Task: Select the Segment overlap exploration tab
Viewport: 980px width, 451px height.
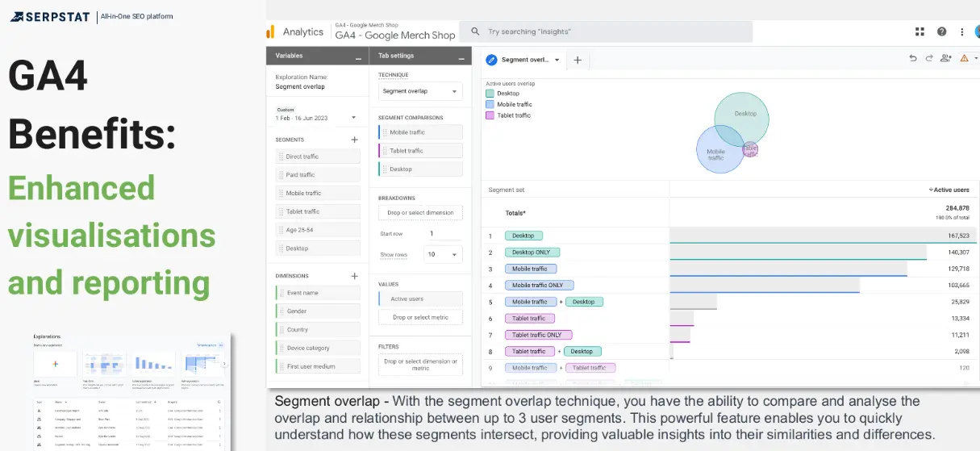Action: coord(525,60)
